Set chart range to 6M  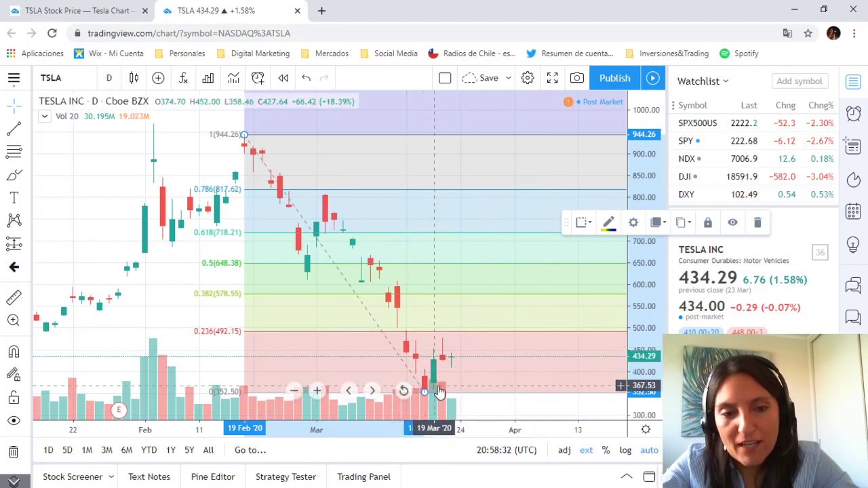[127, 450]
